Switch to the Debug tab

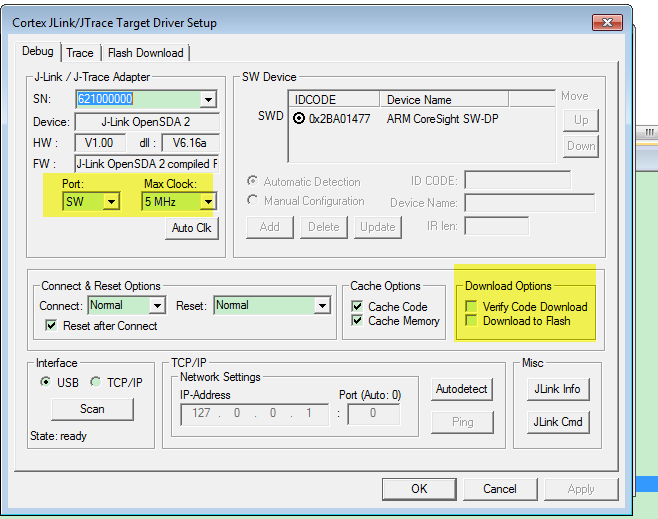tap(38, 51)
